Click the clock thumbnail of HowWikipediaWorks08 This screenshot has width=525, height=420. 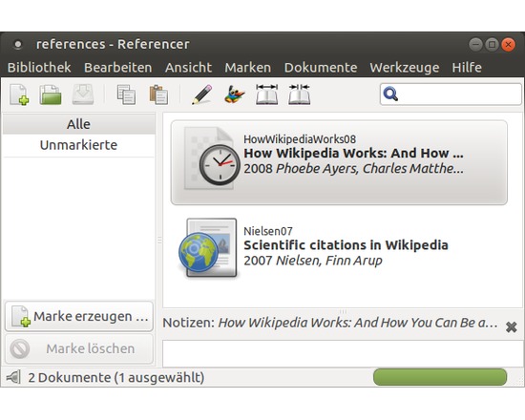click(x=212, y=158)
